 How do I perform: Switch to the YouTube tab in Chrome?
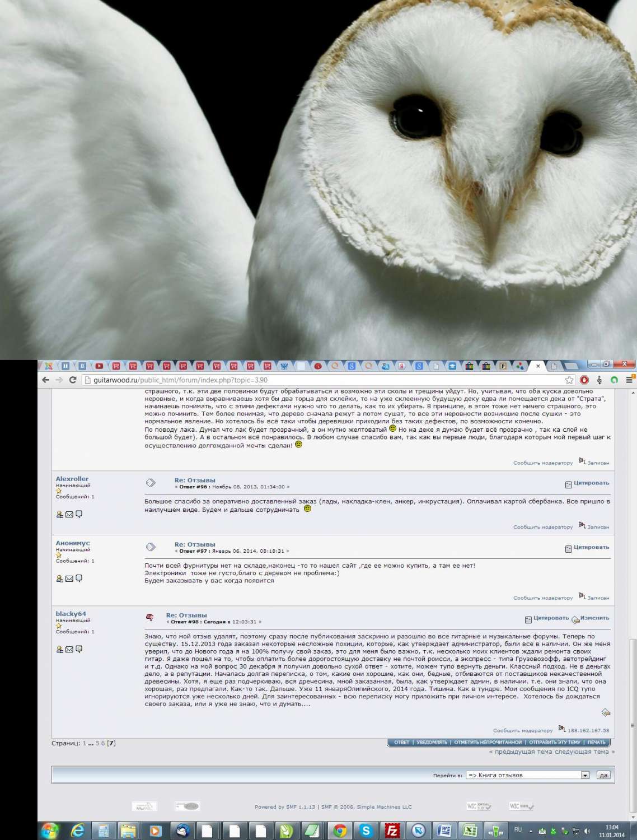tap(99, 366)
